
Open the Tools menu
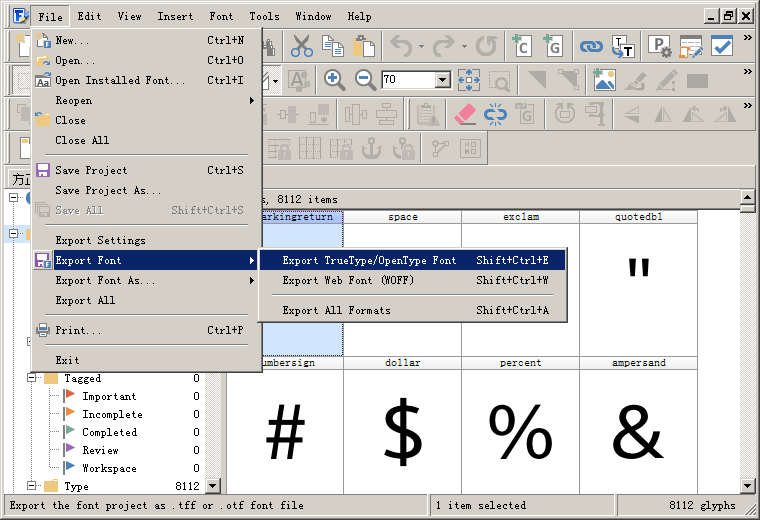[x=265, y=16]
